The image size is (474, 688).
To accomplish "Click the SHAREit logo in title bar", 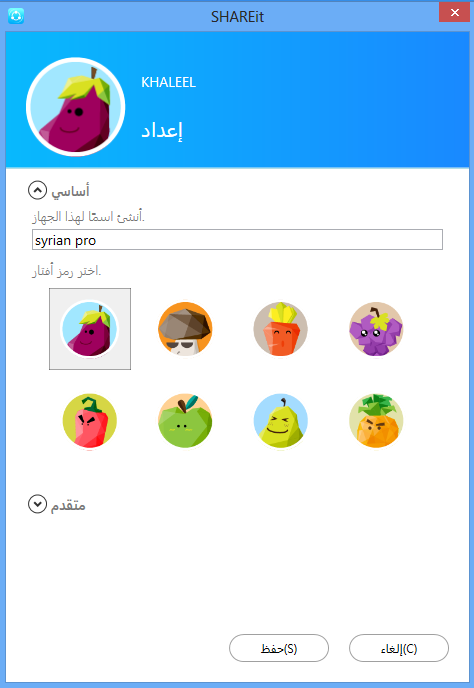I will coord(16,16).
